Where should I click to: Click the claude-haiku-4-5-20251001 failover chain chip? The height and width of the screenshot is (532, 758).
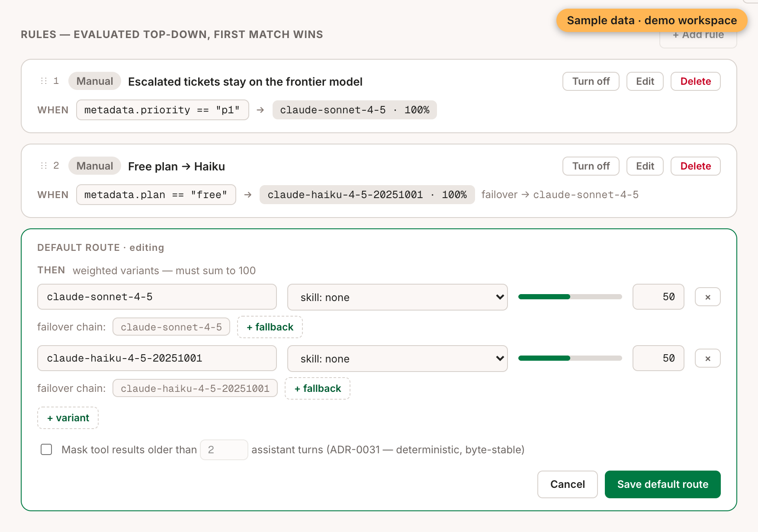(195, 388)
